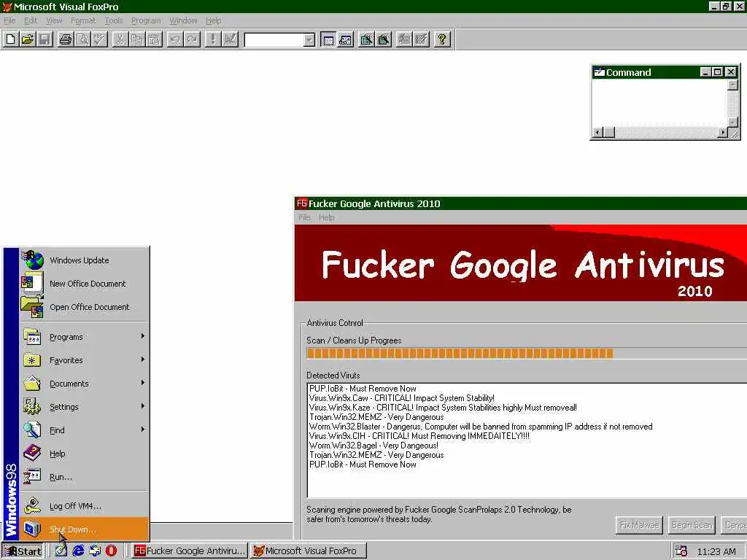747x560 pixels.
Task: Choose Log Off VM4... in Start menu
Action: pyautogui.click(x=84, y=506)
